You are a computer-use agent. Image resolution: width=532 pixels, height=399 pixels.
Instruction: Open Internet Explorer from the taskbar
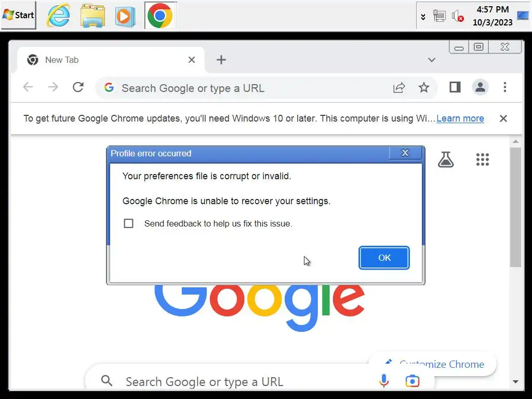[x=59, y=16]
